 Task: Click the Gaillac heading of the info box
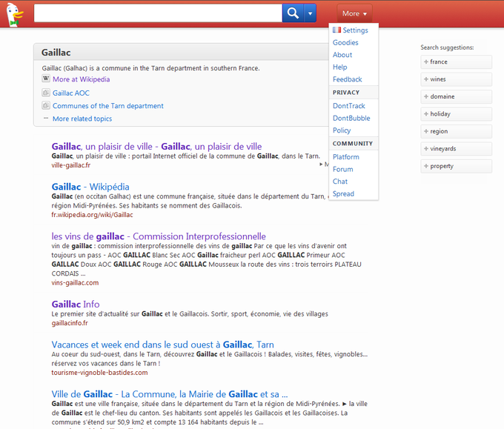(56, 53)
